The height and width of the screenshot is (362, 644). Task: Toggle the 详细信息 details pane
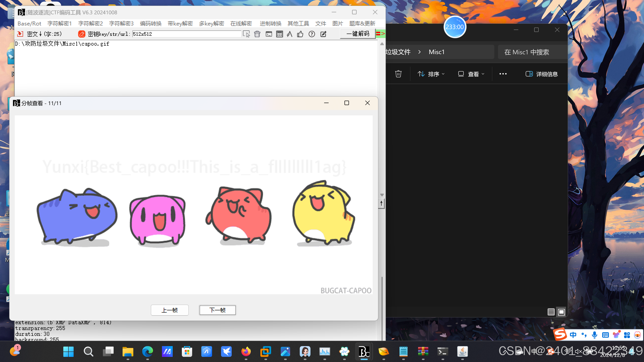pos(542,74)
